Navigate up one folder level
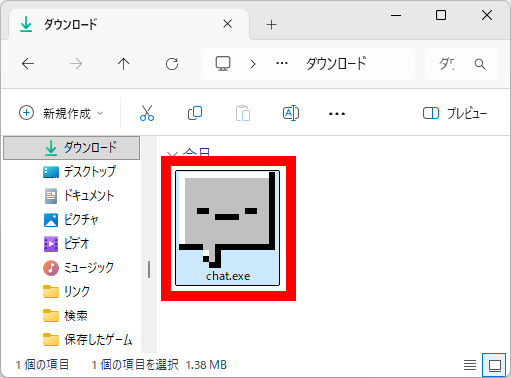The height and width of the screenshot is (378, 511). click(x=124, y=63)
